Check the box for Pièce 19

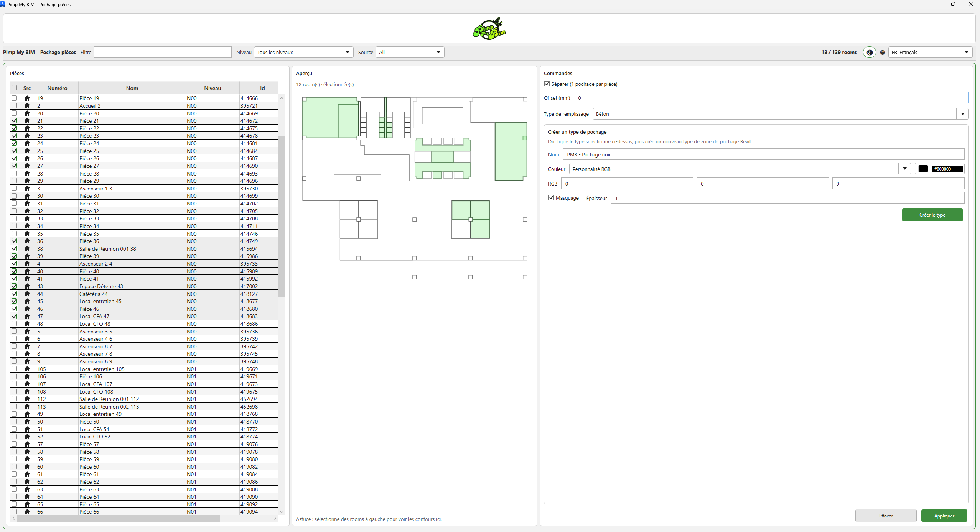(14, 98)
